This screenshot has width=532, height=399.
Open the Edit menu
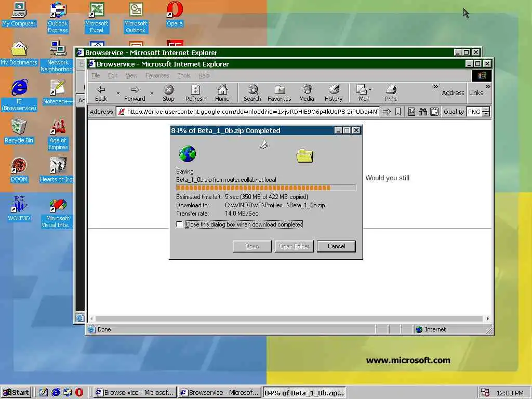click(x=113, y=75)
